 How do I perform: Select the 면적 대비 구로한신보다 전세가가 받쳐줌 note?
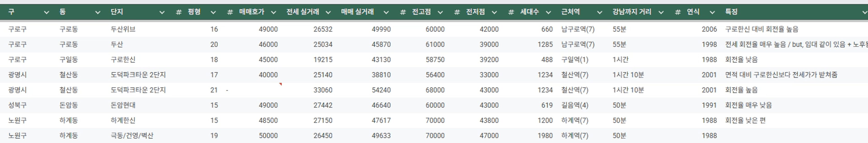pyautogui.click(x=781, y=75)
